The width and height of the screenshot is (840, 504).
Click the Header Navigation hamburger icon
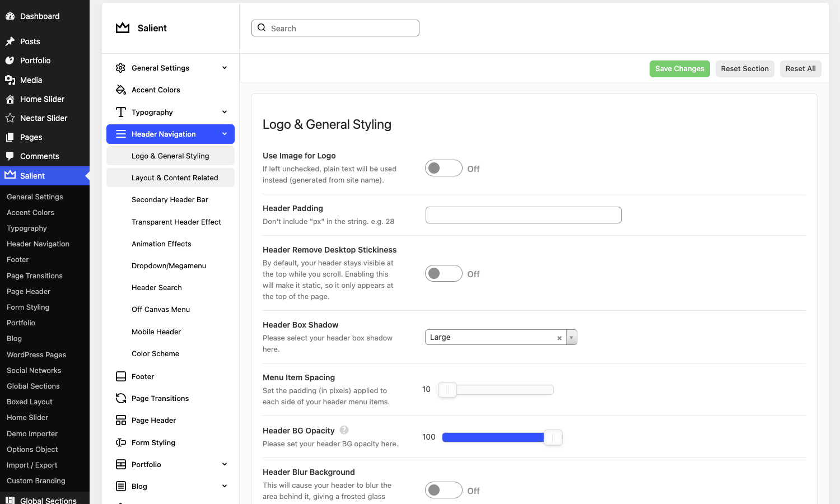pyautogui.click(x=120, y=134)
